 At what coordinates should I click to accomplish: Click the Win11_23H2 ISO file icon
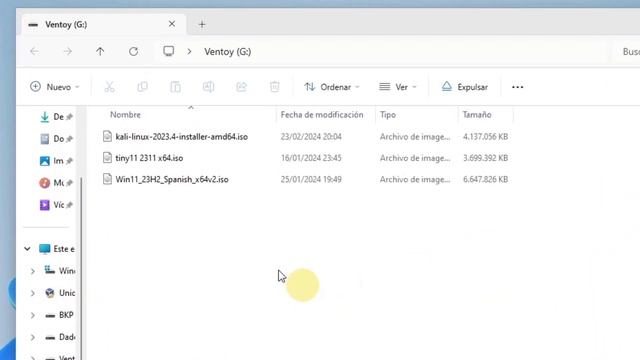click(x=107, y=179)
